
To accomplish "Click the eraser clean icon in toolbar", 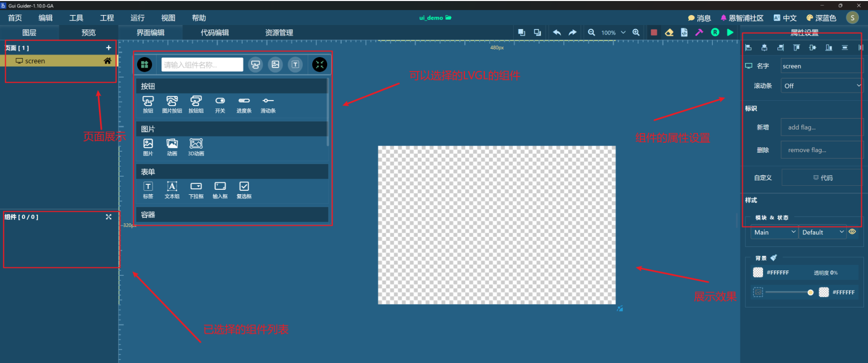I will [x=669, y=33].
